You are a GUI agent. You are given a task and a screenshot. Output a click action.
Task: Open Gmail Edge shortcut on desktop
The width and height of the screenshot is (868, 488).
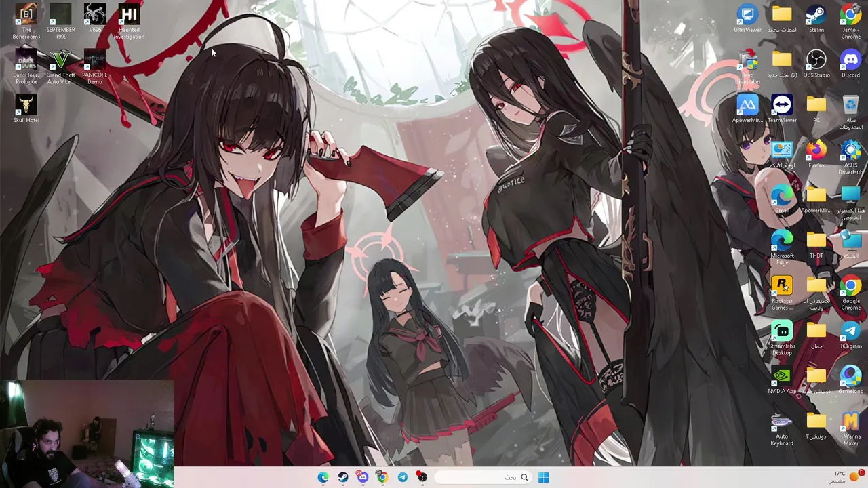point(782,200)
